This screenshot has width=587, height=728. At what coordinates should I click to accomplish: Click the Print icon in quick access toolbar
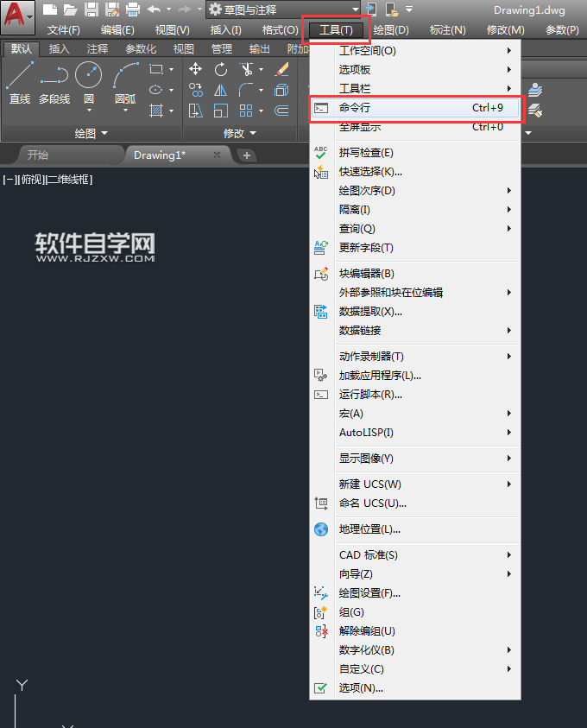coord(133,9)
